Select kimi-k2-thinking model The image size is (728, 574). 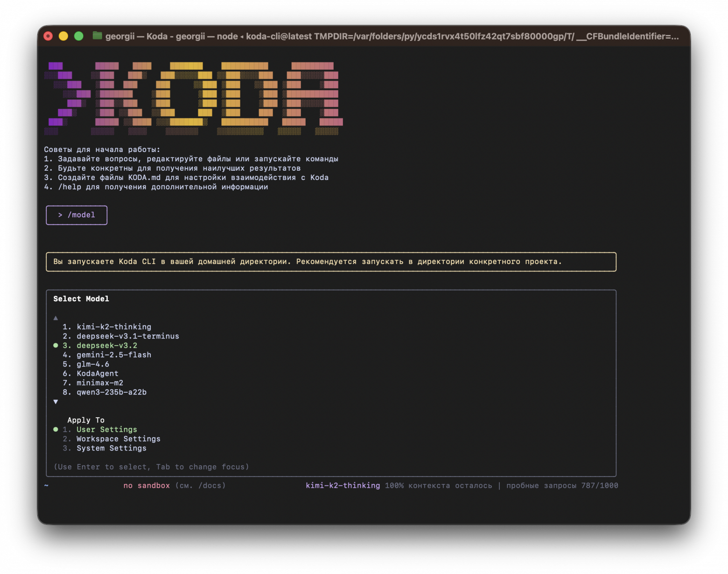[x=113, y=327]
